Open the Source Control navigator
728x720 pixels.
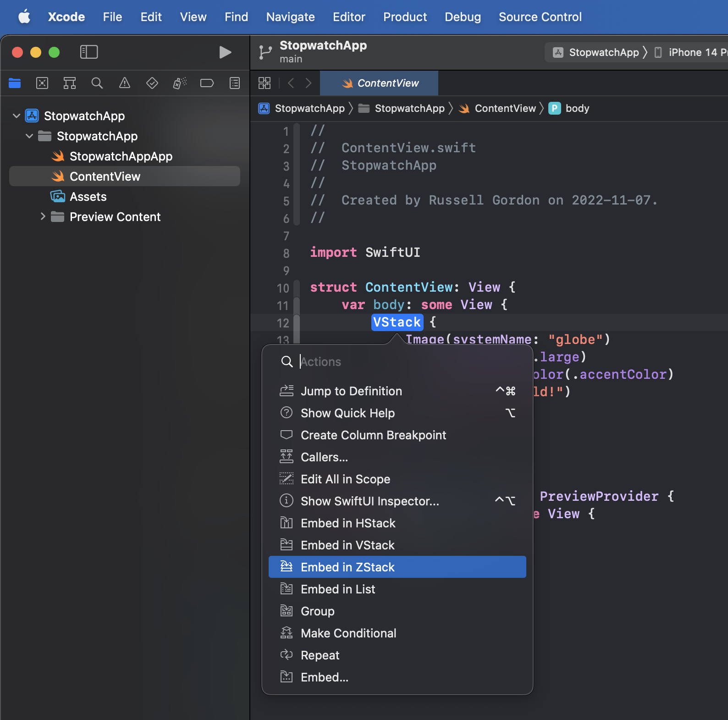[x=42, y=83]
